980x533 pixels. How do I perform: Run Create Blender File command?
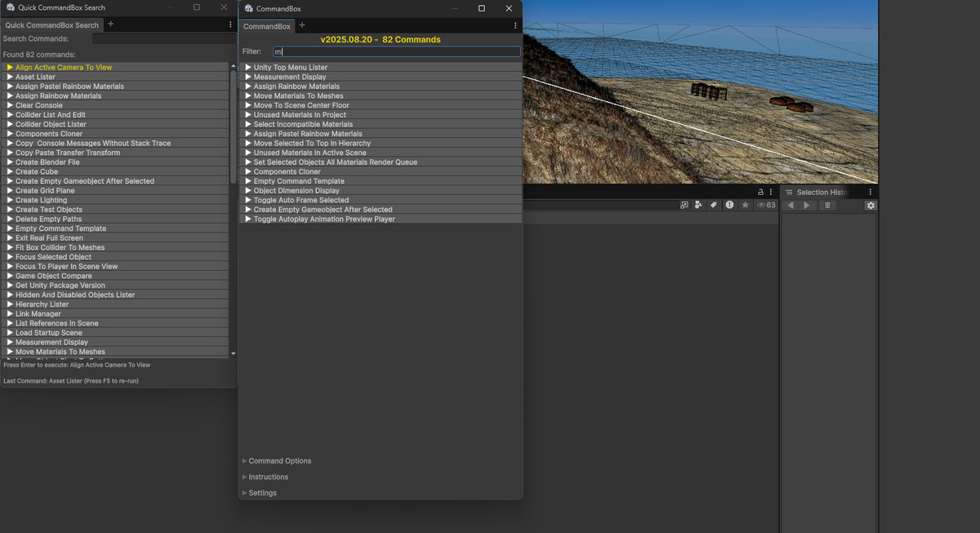[x=47, y=162]
